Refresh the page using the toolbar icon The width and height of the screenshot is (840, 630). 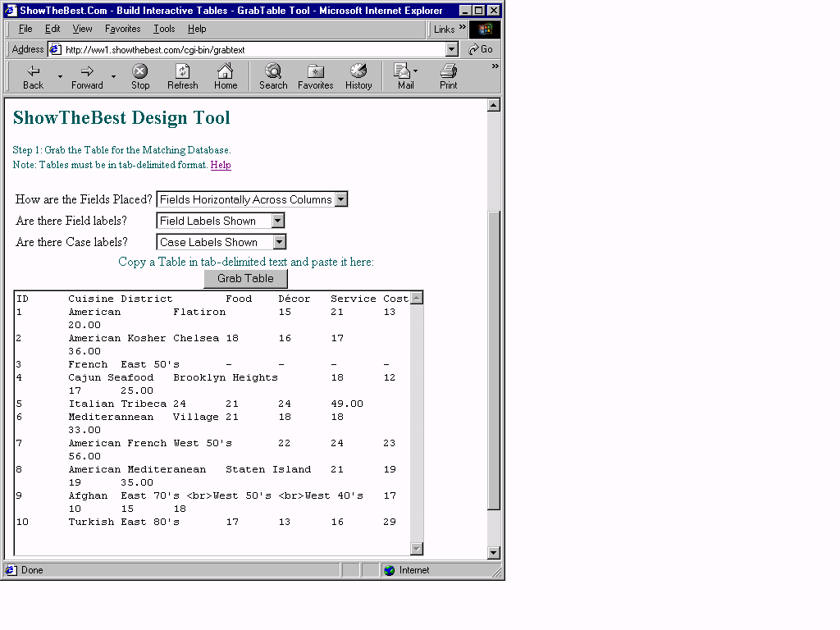point(183,72)
